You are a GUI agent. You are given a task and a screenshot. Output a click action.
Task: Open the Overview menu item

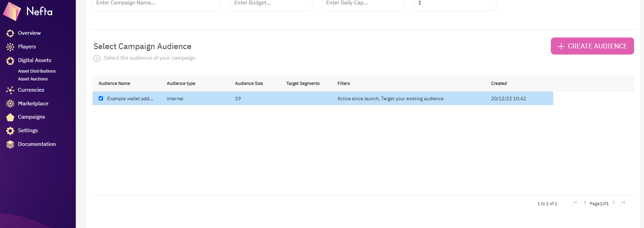pos(29,33)
